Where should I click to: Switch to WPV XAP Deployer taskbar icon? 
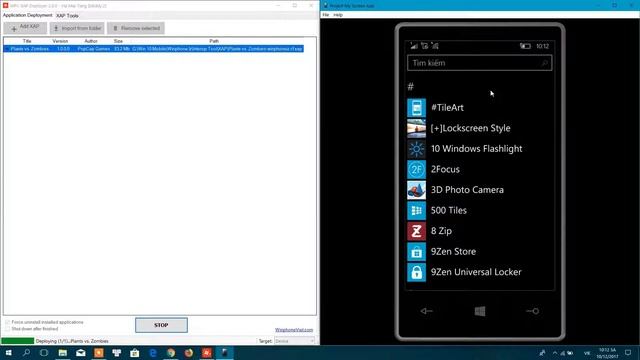pyautogui.click(x=207, y=353)
